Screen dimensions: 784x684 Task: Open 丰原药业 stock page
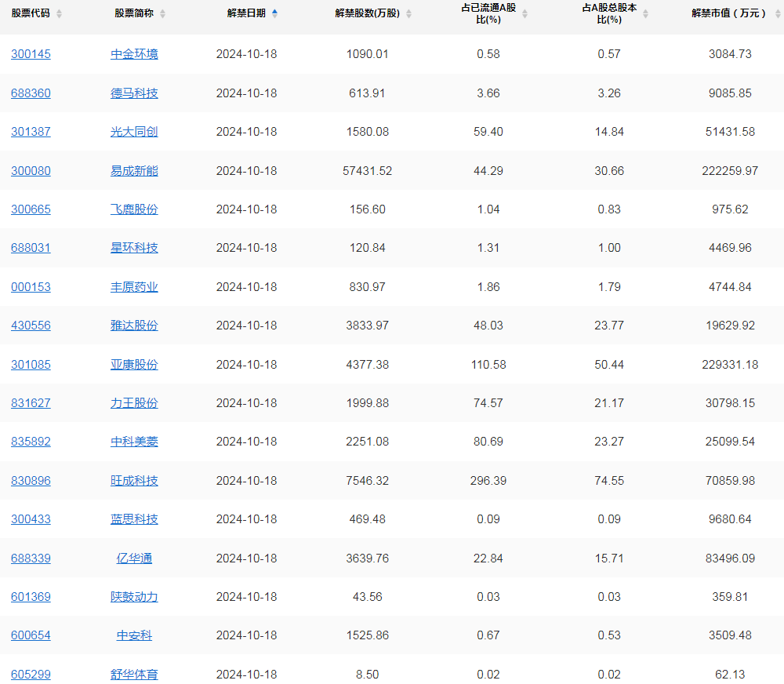tap(134, 287)
